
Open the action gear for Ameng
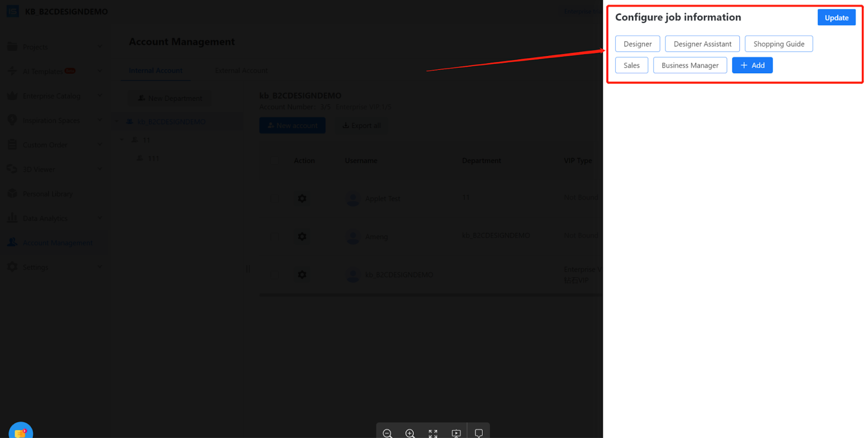click(x=302, y=237)
